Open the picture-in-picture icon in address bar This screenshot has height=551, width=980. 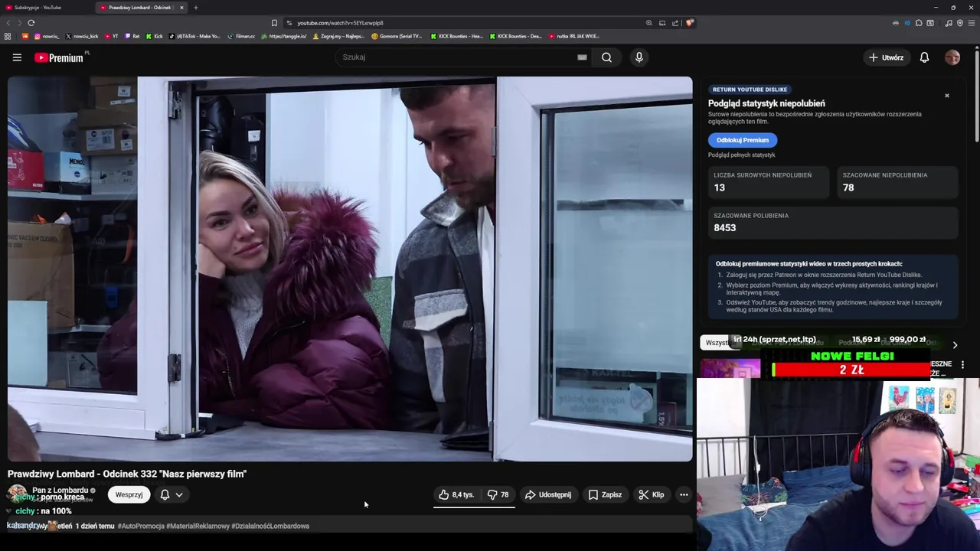click(x=662, y=23)
